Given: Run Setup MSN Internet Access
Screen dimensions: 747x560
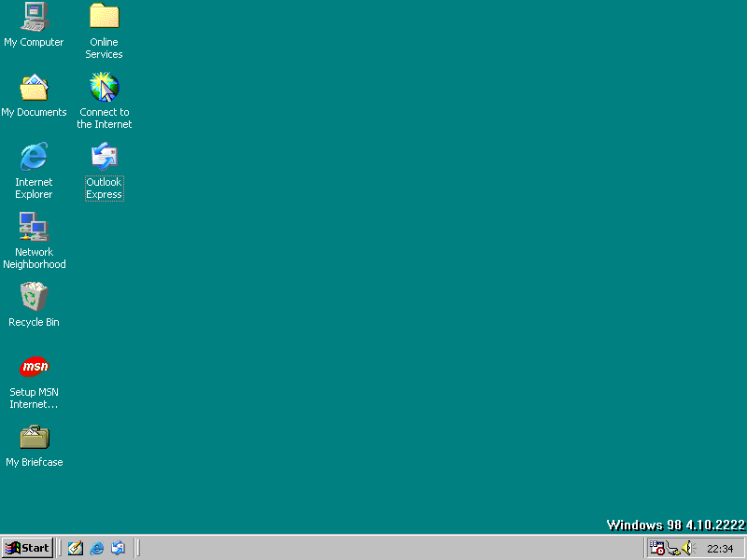Looking at the screenshot, I should coord(34,366).
